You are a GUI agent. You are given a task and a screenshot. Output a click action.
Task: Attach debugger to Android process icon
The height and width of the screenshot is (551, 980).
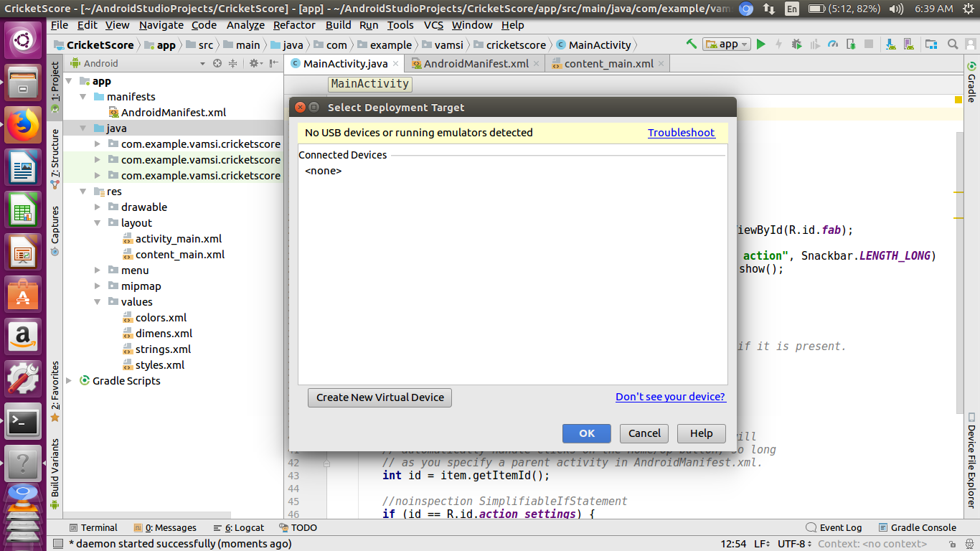[x=851, y=44]
